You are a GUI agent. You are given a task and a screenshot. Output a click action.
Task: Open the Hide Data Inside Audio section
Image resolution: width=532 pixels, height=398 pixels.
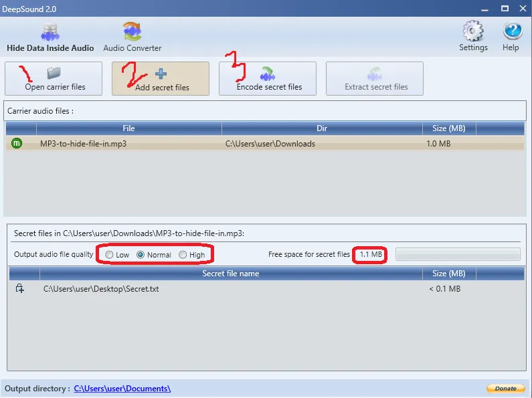tap(50, 38)
